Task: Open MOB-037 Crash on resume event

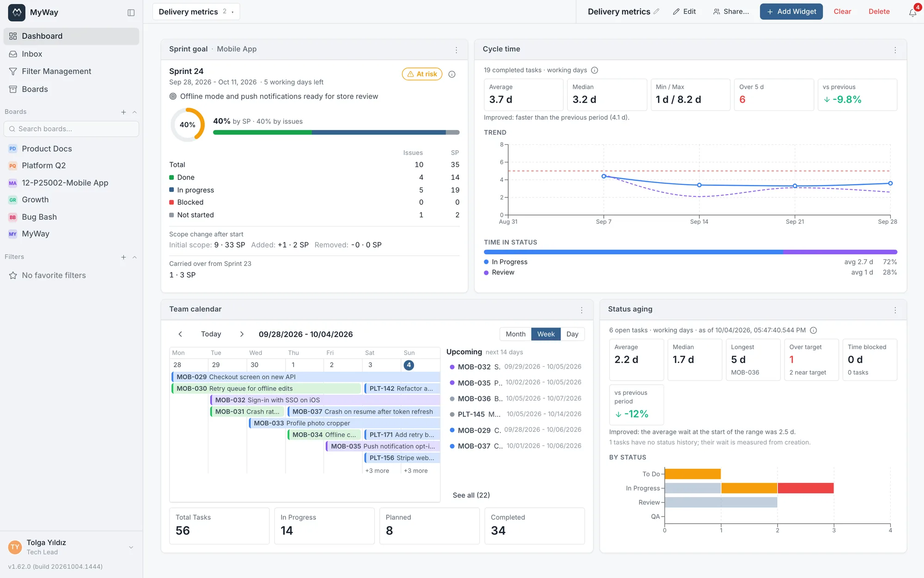Action: click(x=364, y=412)
